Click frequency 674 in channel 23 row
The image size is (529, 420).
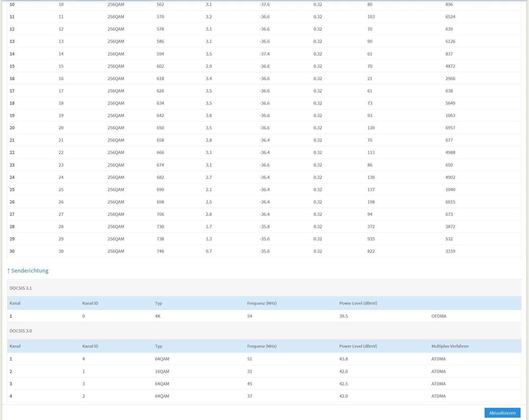pyautogui.click(x=160, y=165)
